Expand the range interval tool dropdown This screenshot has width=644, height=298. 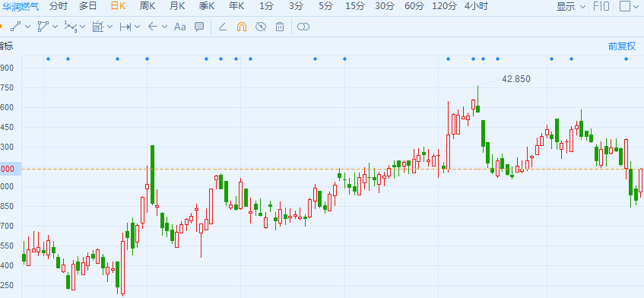tap(137, 27)
